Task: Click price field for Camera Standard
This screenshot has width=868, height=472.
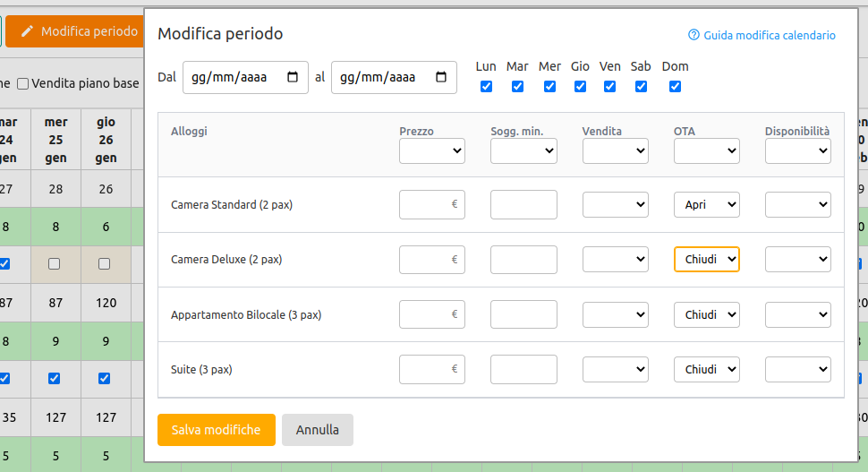Action: pyautogui.click(x=426, y=205)
